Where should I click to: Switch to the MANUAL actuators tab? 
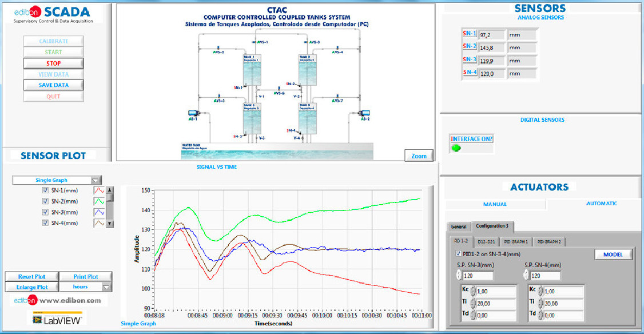pyautogui.click(x=495, y=204)
